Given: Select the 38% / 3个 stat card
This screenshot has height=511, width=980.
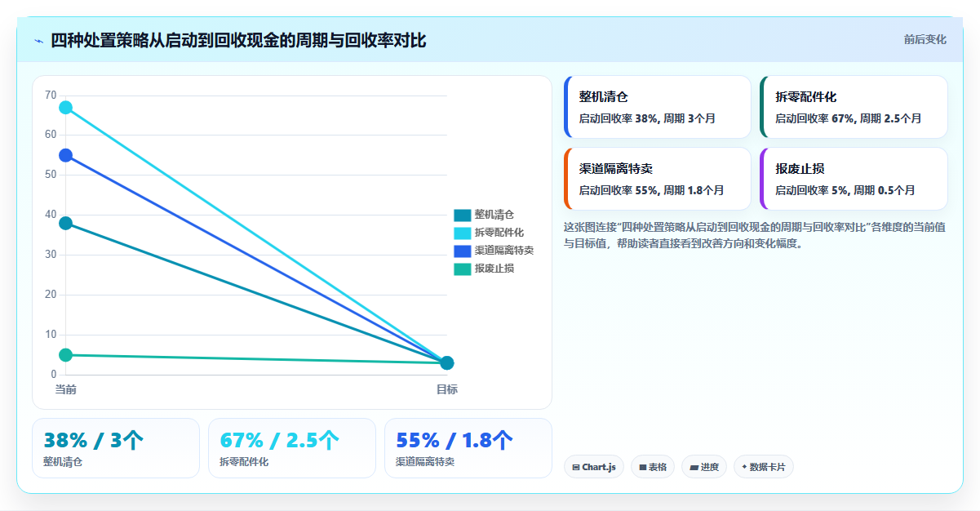Looking at the screenshot, I should pos(116,448).
